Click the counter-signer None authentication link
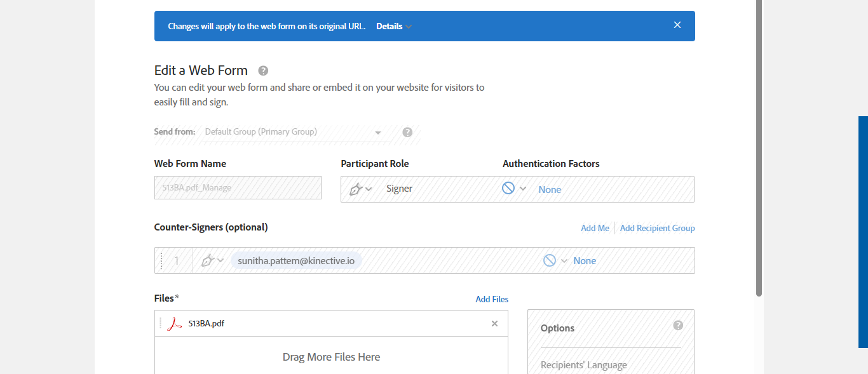Viewport: 868px width, 374px height. point(585,260)
